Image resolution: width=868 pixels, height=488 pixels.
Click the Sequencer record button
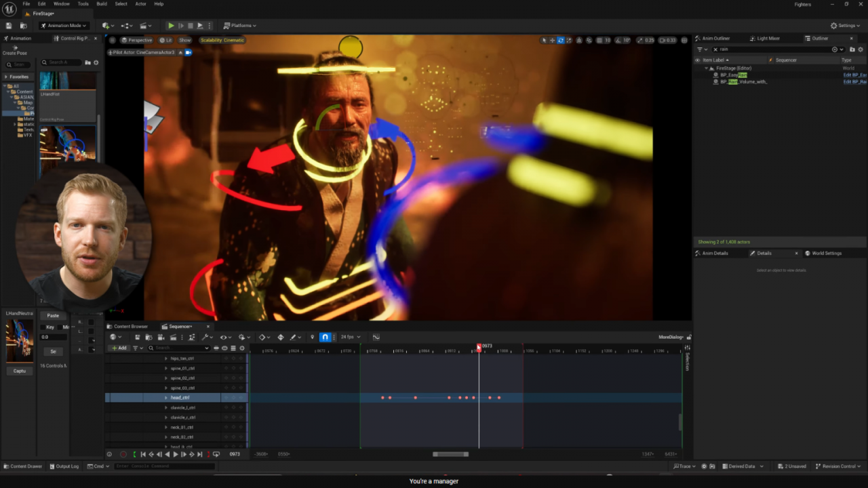pyautogui.click(x=123, y=454)
